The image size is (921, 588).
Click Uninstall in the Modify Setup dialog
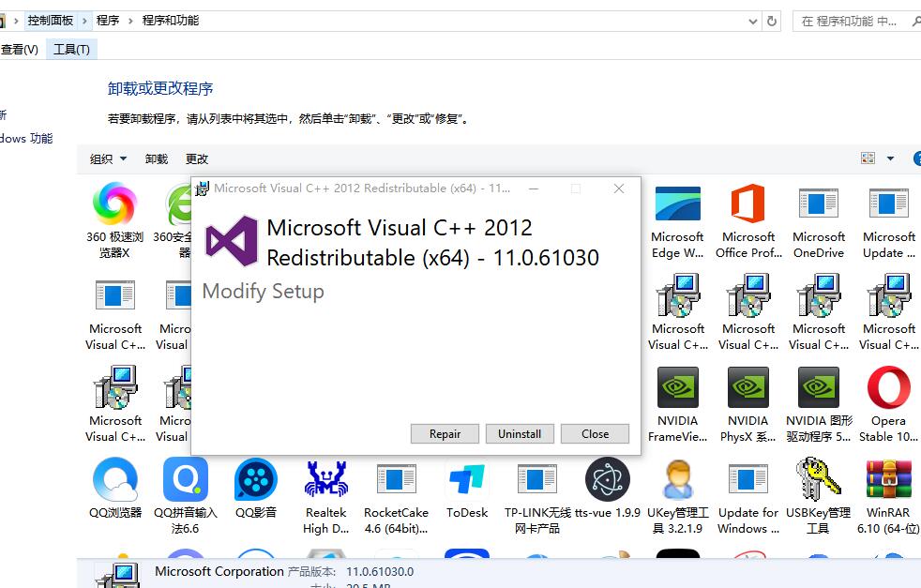click(520, 433)
